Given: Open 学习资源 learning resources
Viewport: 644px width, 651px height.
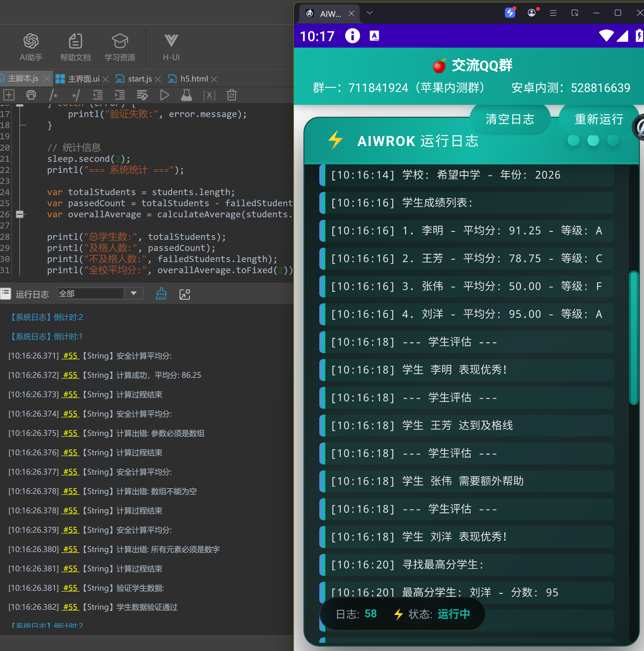Looking at the screenshot, I should pyautogui.click(x=120, y=47).
